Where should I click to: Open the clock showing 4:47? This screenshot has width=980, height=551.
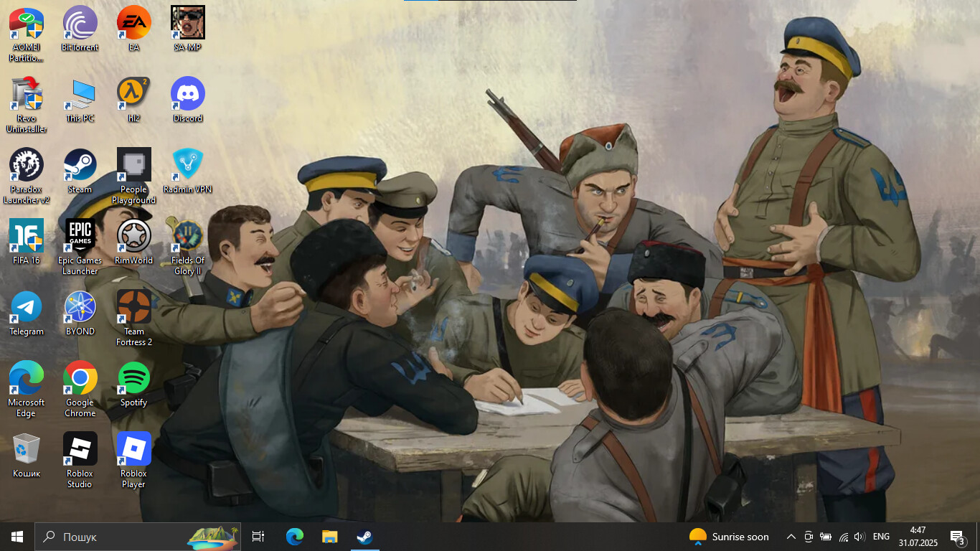tap(918, 537)
